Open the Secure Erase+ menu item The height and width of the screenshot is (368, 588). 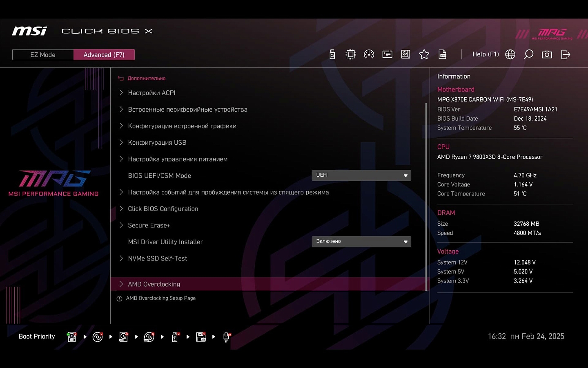(149, 225)
